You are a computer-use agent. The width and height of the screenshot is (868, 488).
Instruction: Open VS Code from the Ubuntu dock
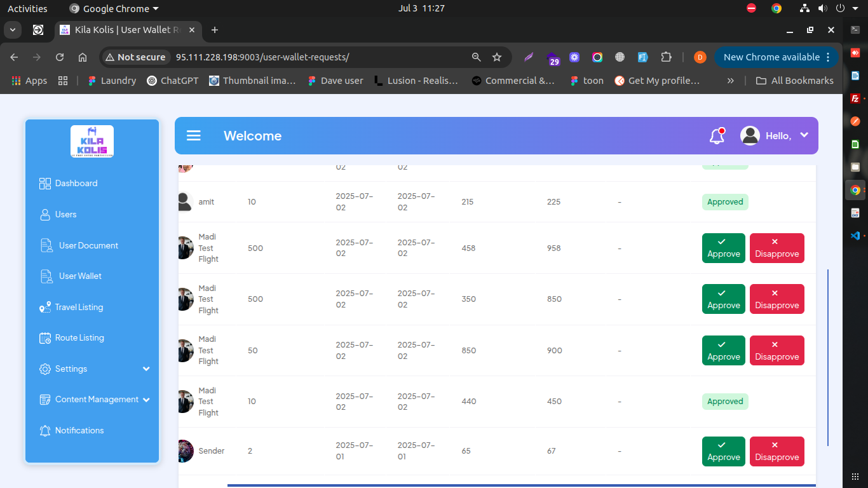pyautogui.click(x=855, y=236)
